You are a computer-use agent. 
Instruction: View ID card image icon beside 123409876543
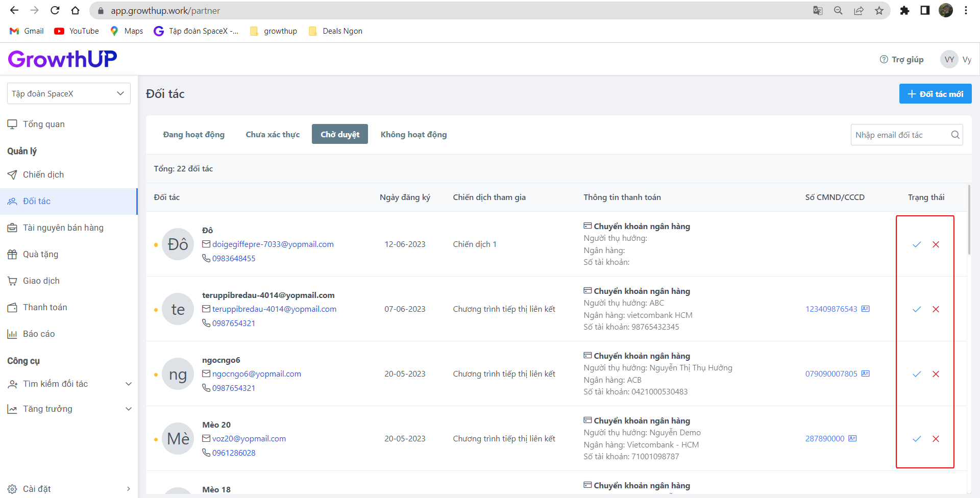(x=866, y=309)
